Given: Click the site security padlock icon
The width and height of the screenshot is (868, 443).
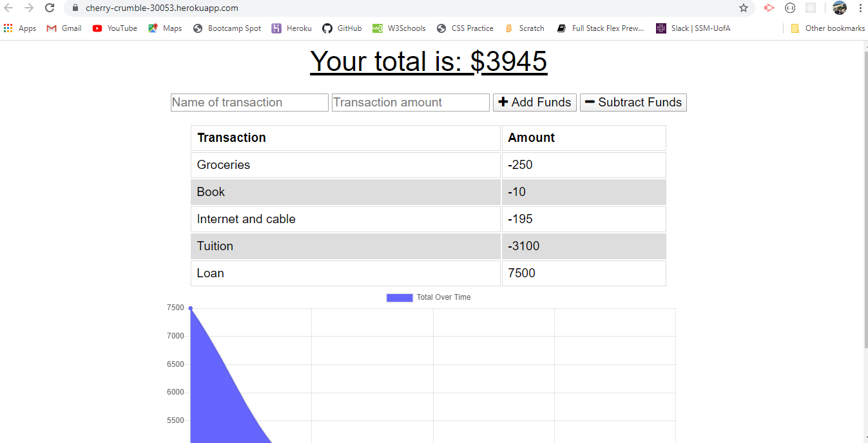Looking at the screenshot, I should [74, 9].
